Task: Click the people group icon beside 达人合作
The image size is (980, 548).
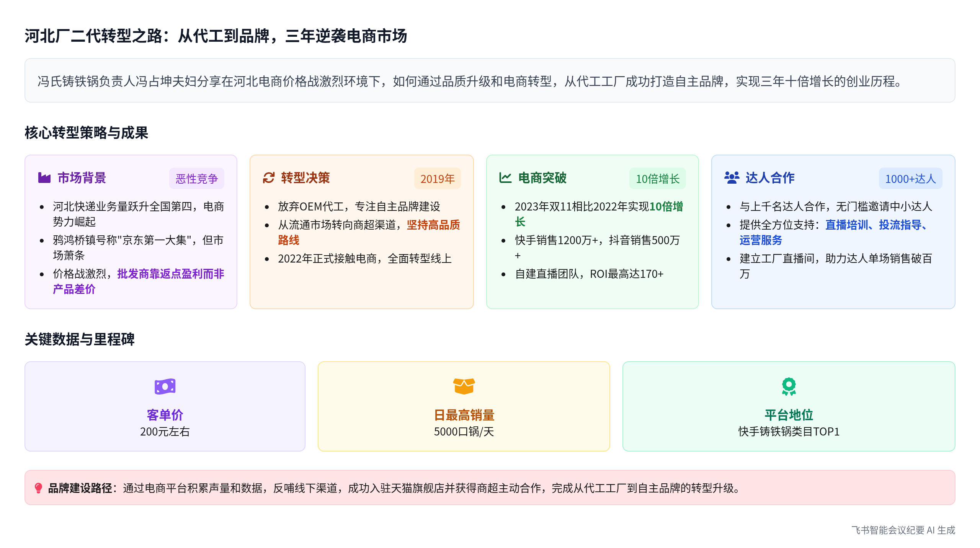Action: coord(732,178)
